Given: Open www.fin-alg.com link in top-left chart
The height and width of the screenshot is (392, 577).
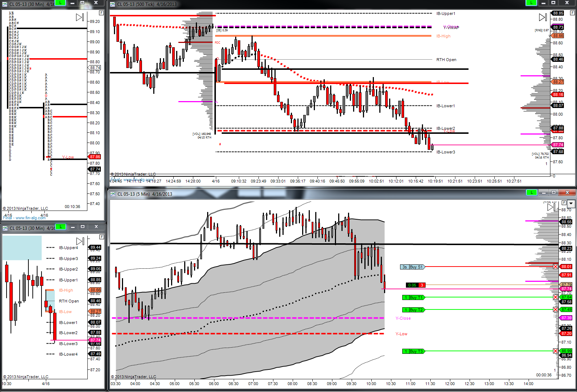Looking at the screenshot, I should click(x=31, y=218).
